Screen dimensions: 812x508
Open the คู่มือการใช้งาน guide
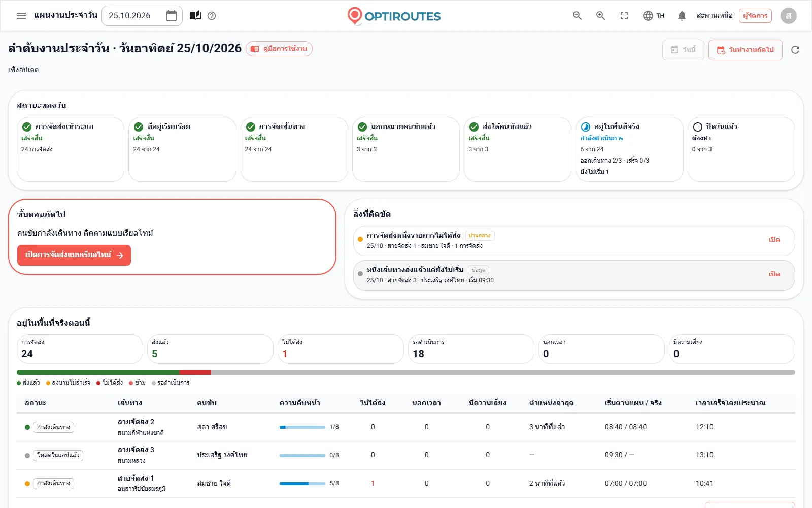click(279, 49)
